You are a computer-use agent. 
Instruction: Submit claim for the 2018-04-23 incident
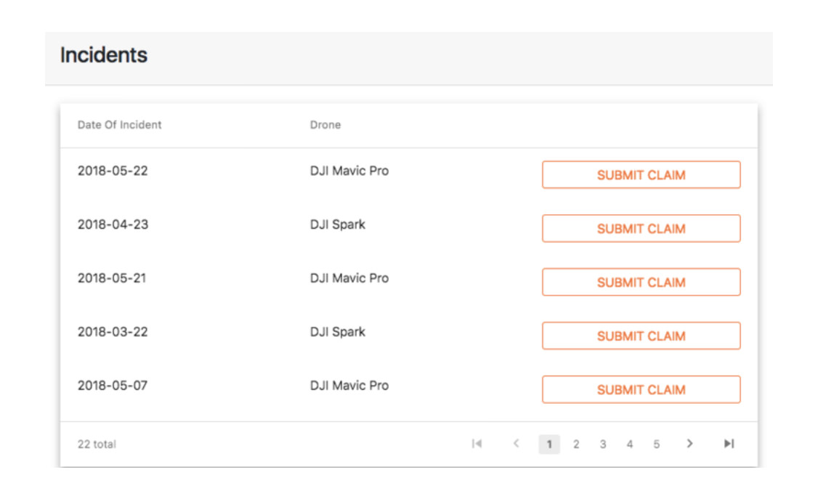(x=641, y=229)
